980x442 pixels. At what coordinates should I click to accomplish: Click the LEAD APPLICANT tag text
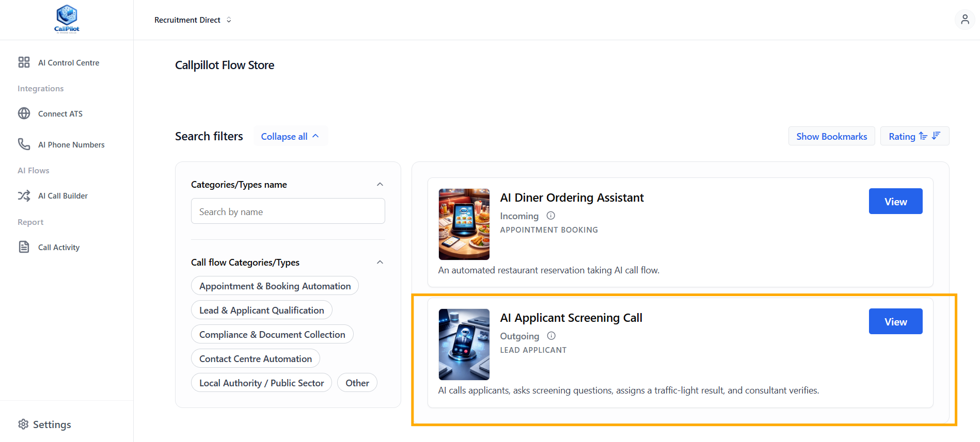coord(533,350)
